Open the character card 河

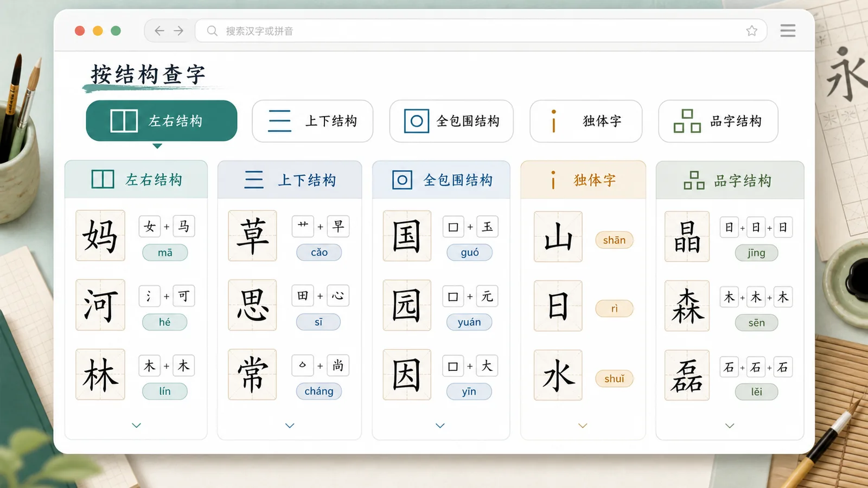[x=100, y=305]
